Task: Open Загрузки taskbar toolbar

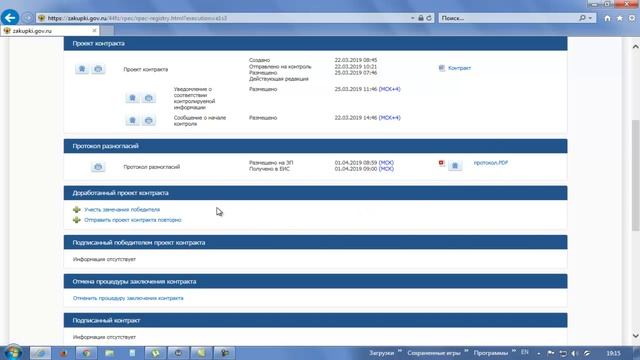Action: tap(382, 353)
